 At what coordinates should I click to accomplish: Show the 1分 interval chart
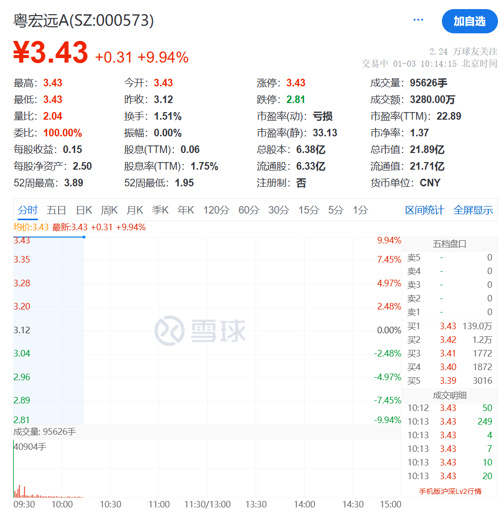(360, 210)
